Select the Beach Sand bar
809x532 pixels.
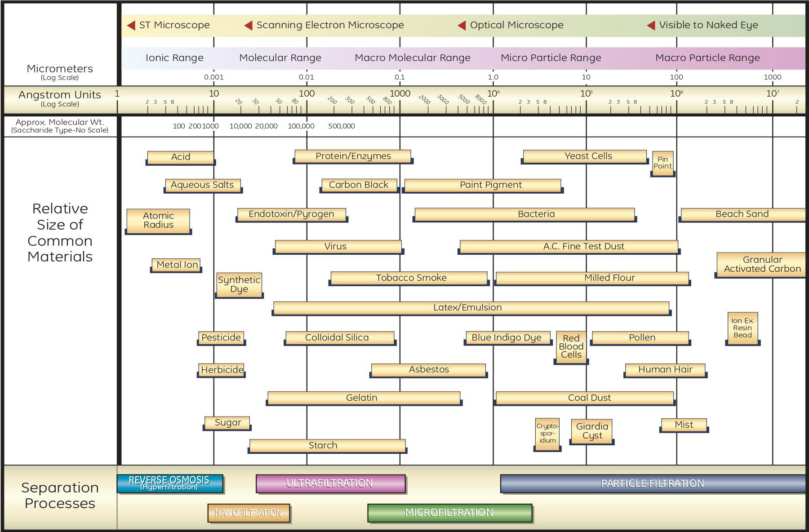coord(743,214)
